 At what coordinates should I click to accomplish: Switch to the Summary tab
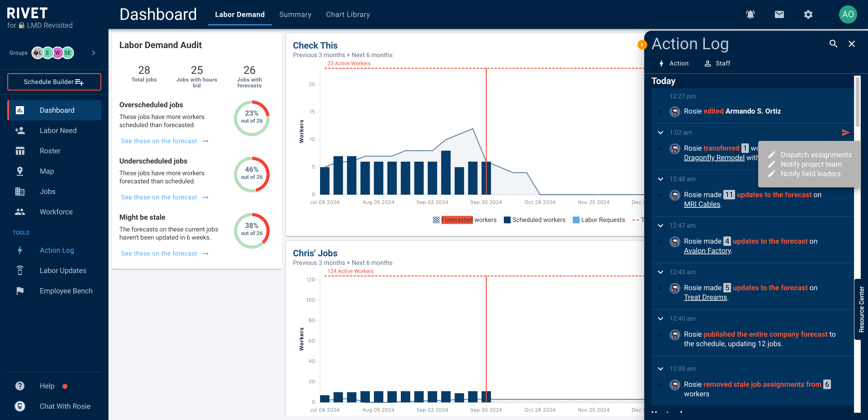(x=295, y=14)
